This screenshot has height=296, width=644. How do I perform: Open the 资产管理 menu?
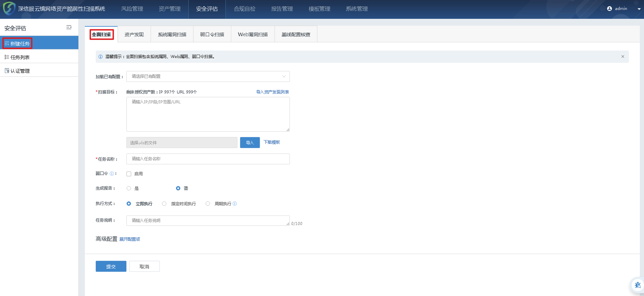[x=170, y=9]
